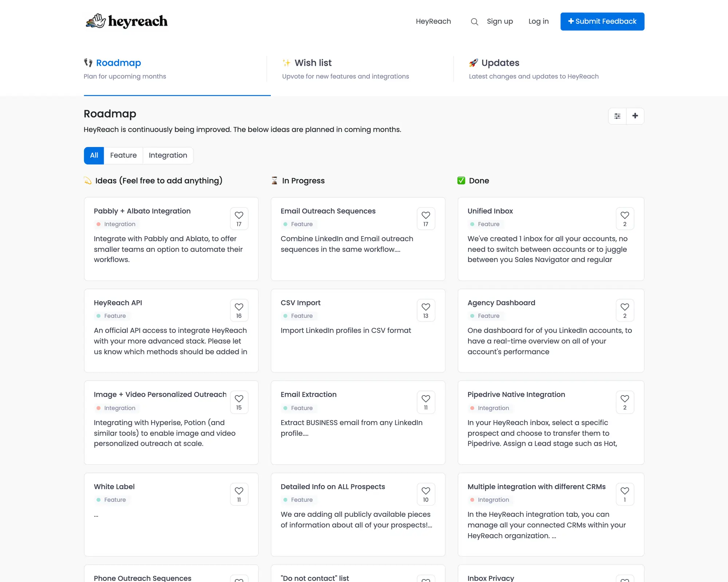This screenshot has height=582, width=728.
Task: Open the Email Outreach Sequences card
Action: [328, 211]
